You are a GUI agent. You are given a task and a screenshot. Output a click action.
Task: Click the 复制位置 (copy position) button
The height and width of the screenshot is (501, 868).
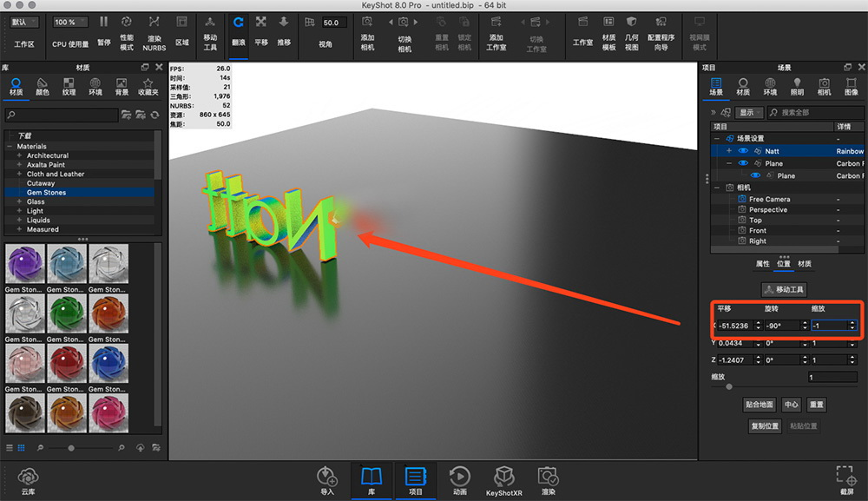(765, 425)
